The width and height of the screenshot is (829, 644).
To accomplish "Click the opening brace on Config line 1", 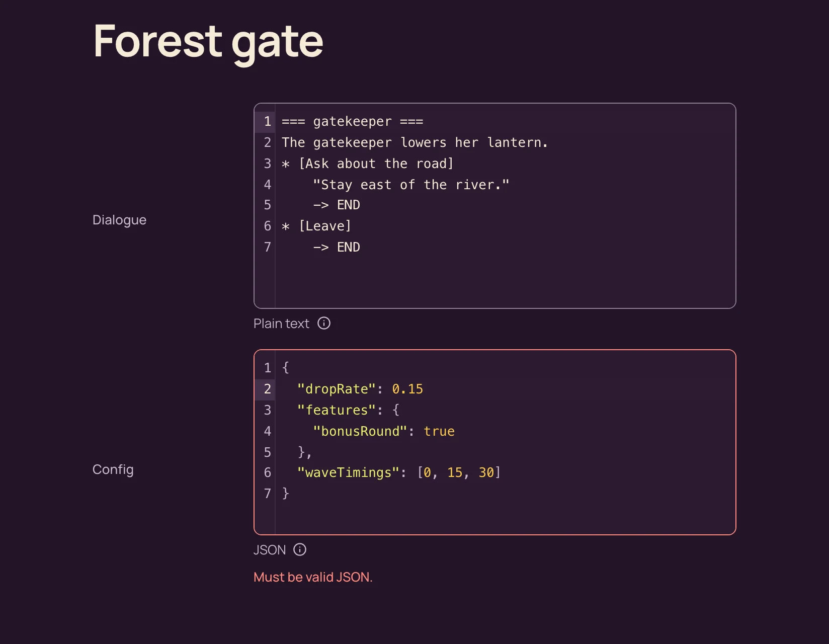I will coord(286,368).
